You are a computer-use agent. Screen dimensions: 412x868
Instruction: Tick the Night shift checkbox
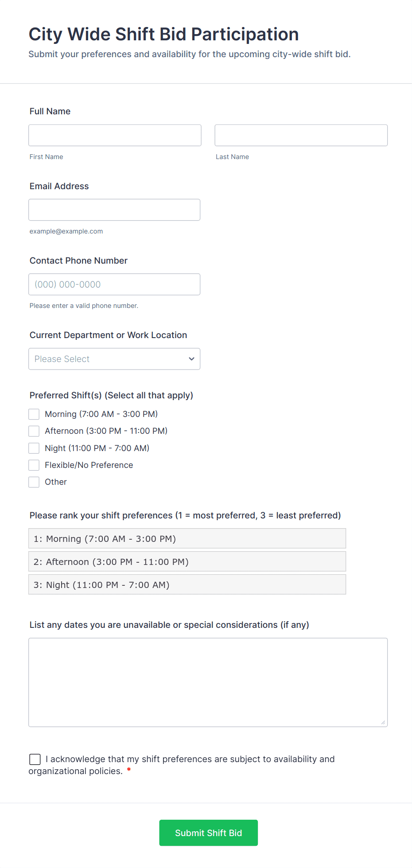[34, 448]
